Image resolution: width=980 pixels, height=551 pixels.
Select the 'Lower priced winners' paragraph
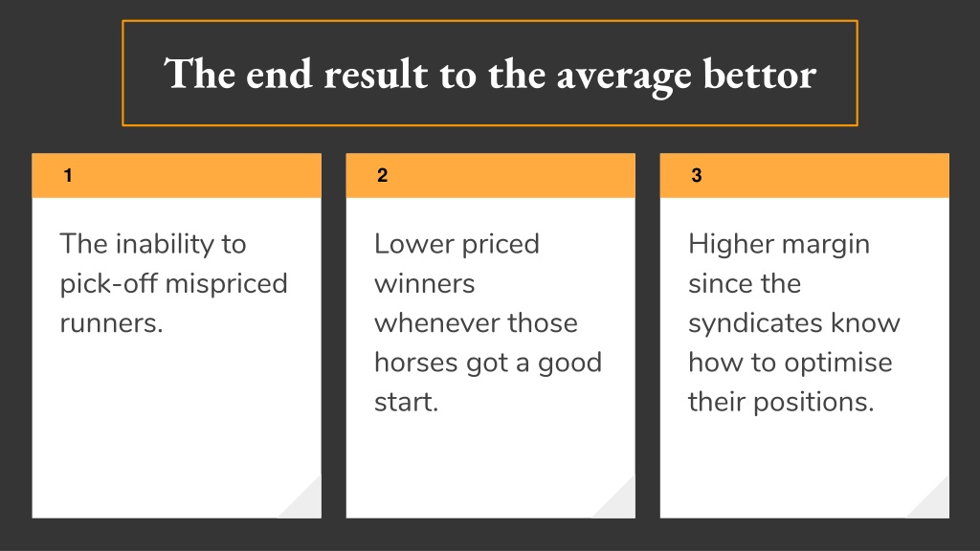pos(488,323)
